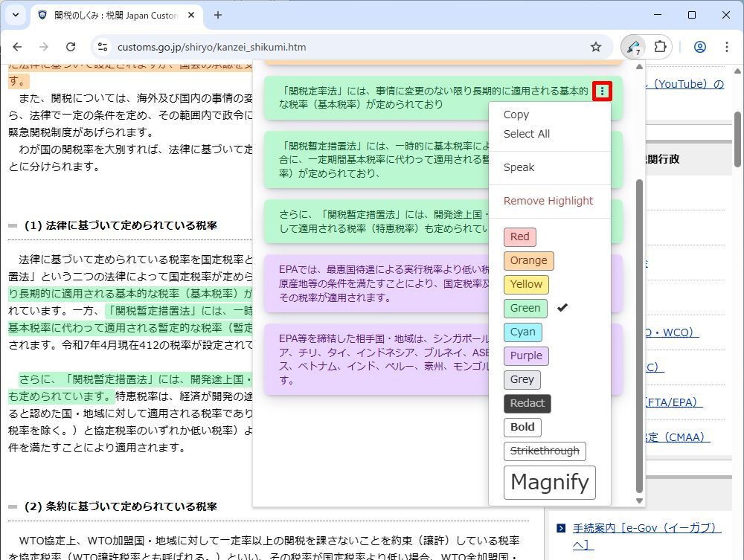
Task: Choose the Redact option
Action: tap(527, 404)
